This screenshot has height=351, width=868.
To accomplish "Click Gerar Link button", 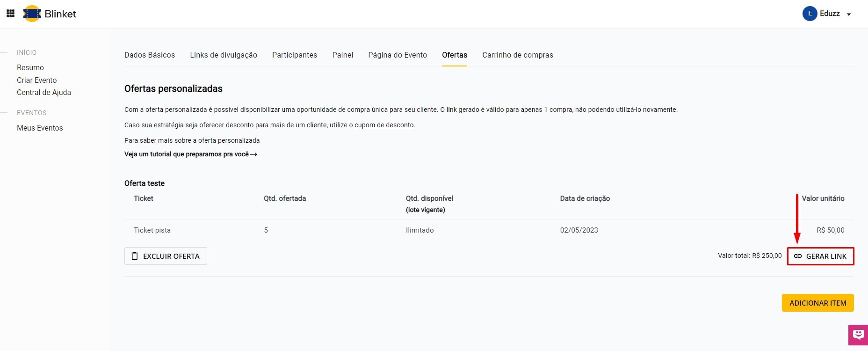I will [820, 256].
